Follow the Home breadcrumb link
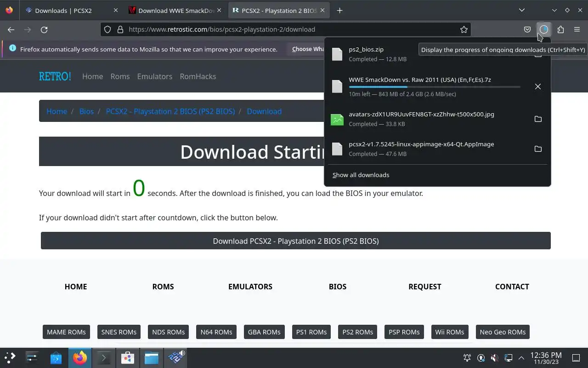588x368 pixels. [x=57, y=111]
